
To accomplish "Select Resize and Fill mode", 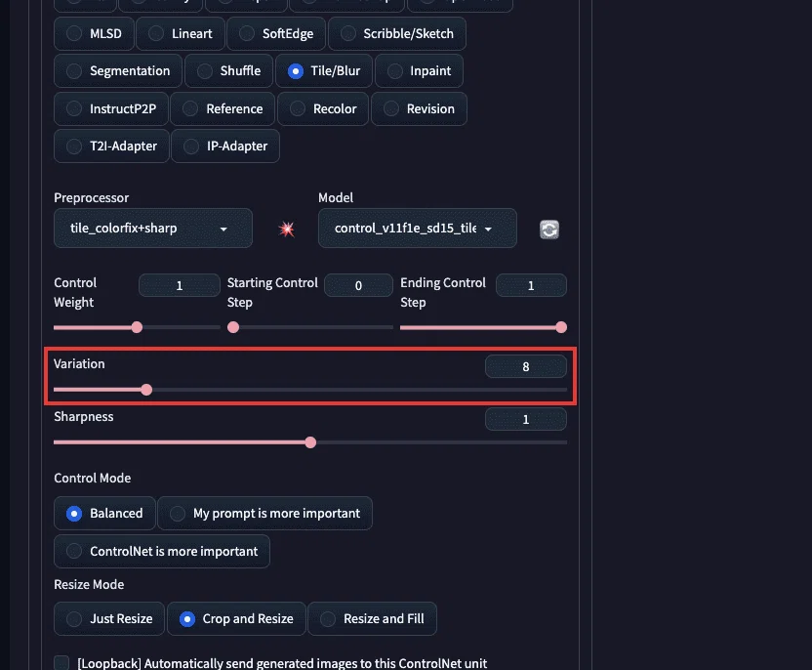I will point(373,618).
